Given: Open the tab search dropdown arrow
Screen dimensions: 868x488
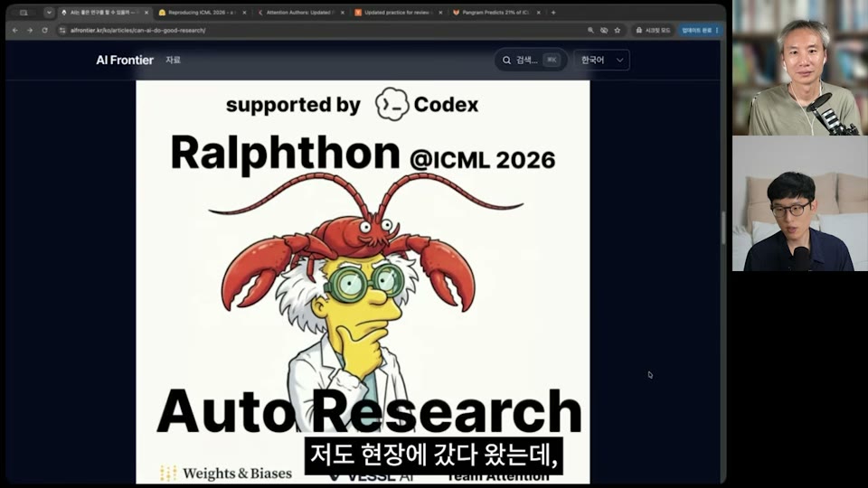Looking at the screenshot, I should pyautogui.click(x=49, y=12).
